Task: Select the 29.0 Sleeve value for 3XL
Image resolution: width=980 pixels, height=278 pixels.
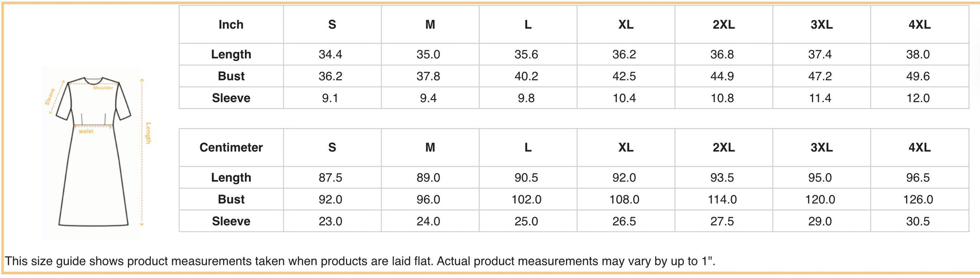Action: (x=820, y=221)
